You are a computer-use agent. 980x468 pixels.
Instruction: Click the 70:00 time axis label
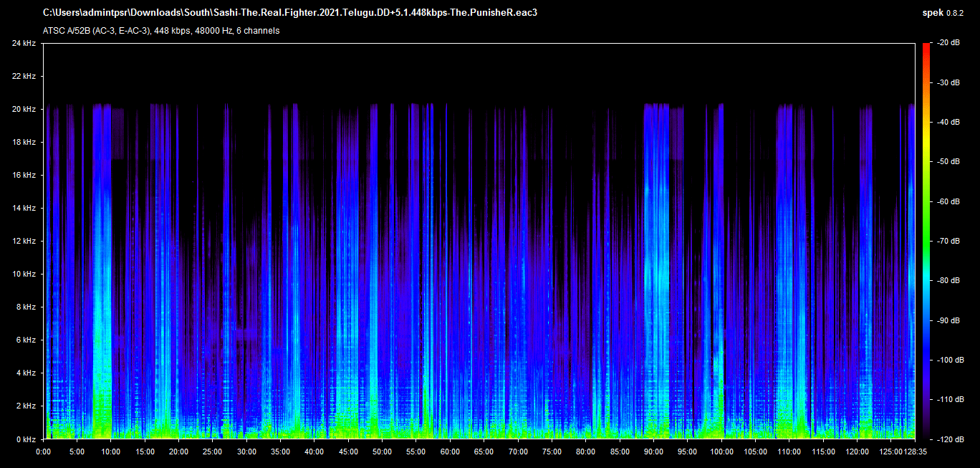click(x=518, y=452)
